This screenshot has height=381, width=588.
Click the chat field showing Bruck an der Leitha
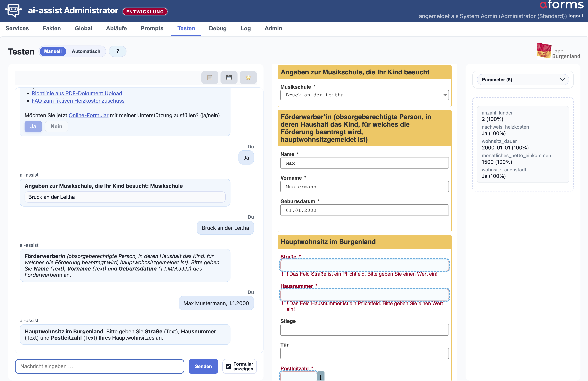coord(125,197)
